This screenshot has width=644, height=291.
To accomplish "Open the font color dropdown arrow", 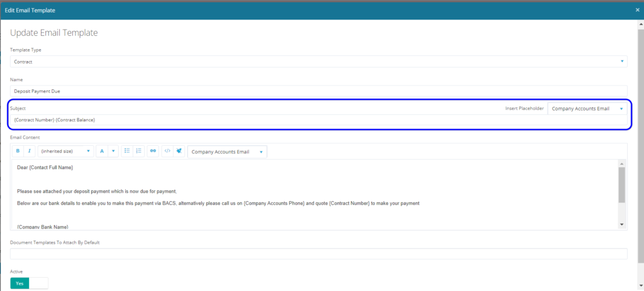I will (113, 151).
